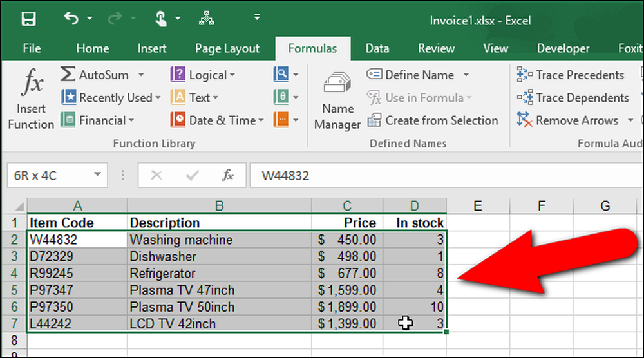644x358 pixels.
Task: Click the Touch/Mouse Mode hand icon
Action: pos(161,19)
